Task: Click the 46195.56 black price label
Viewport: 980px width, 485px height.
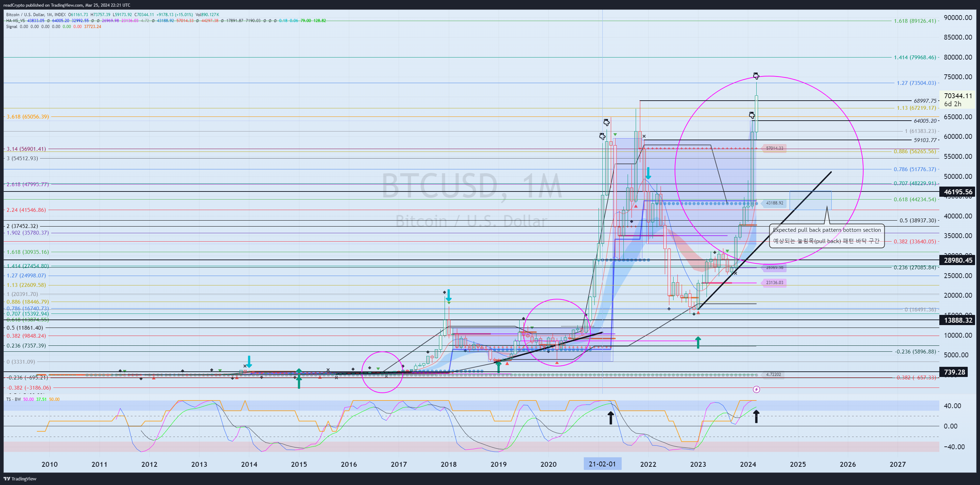Action: point(958,192)
